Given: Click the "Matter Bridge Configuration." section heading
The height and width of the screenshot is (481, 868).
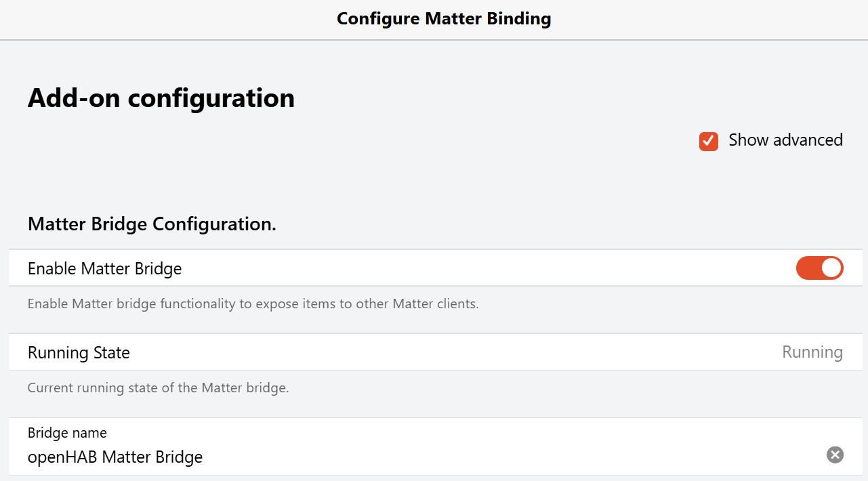Looking at the screenshot, I should (x=152, y=224).
